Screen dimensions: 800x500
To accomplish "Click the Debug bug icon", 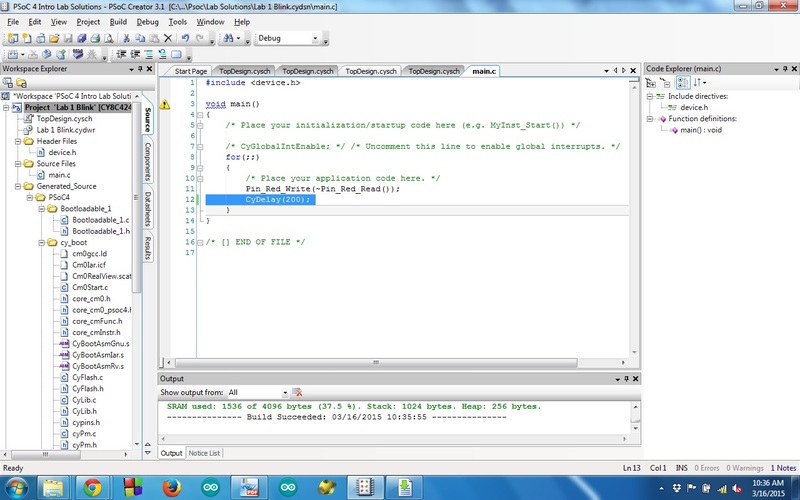I will 92,54.
